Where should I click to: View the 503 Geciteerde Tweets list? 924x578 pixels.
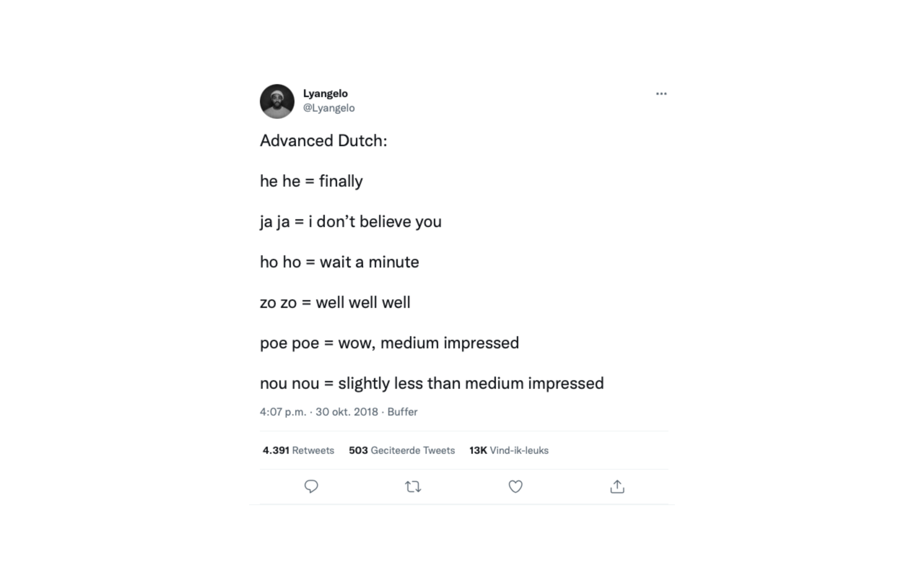402,450
